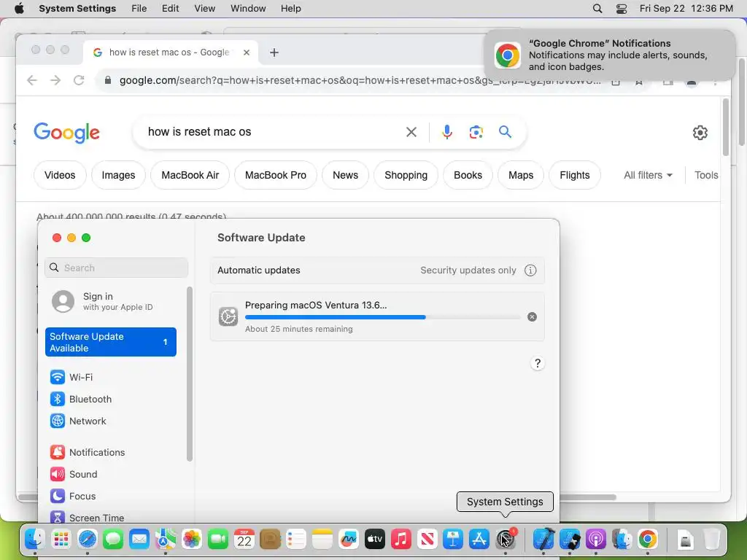Cancel the macOS Ventura update download
This screenshot has width=747, height=560.
pyautogui.click(x=532, y=317)
